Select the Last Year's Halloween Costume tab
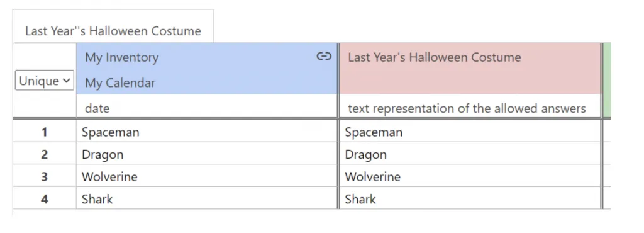The image size is (644, 233). click(x=113, y=31)
